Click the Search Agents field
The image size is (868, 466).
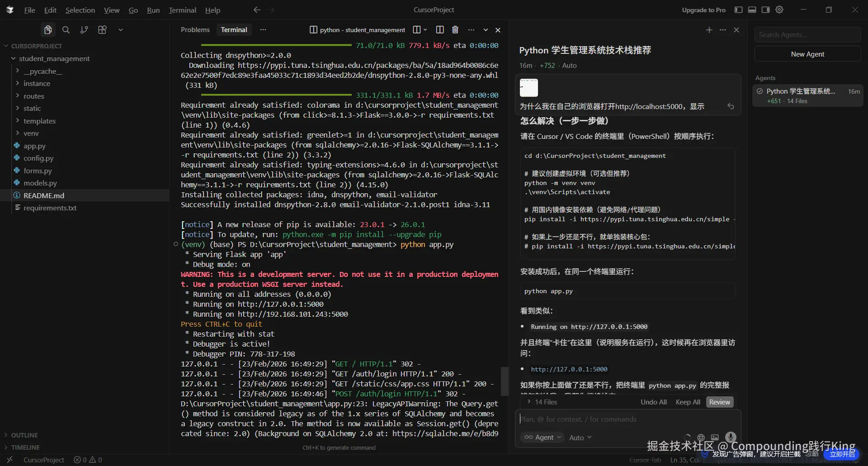pyautogui.click(x=807, y=34)
